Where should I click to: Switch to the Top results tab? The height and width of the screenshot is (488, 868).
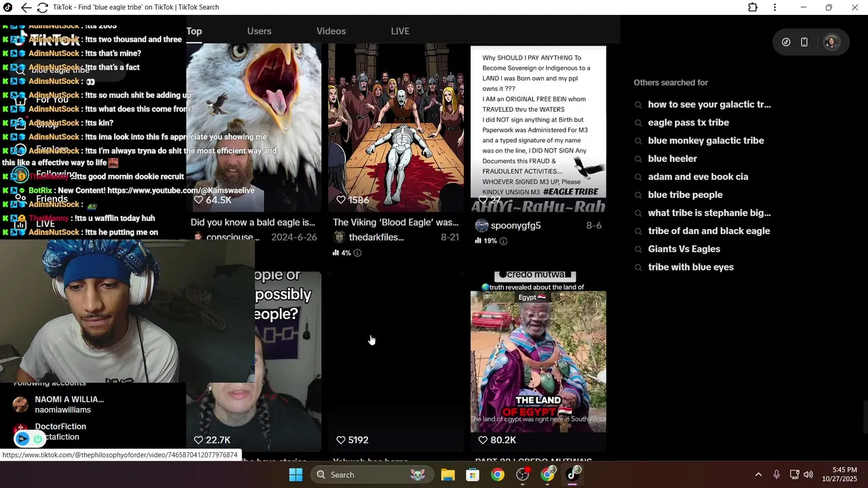[194, 31]
